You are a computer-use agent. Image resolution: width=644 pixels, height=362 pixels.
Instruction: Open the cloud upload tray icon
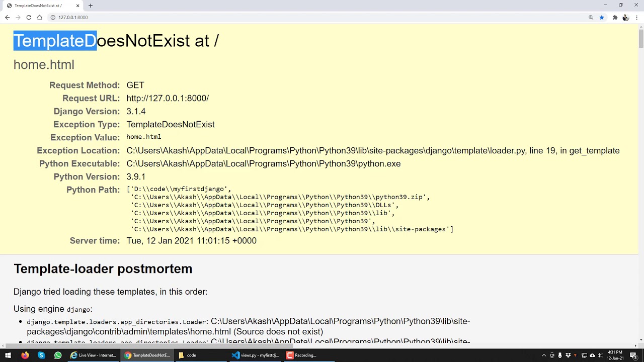tap(592, 355)
